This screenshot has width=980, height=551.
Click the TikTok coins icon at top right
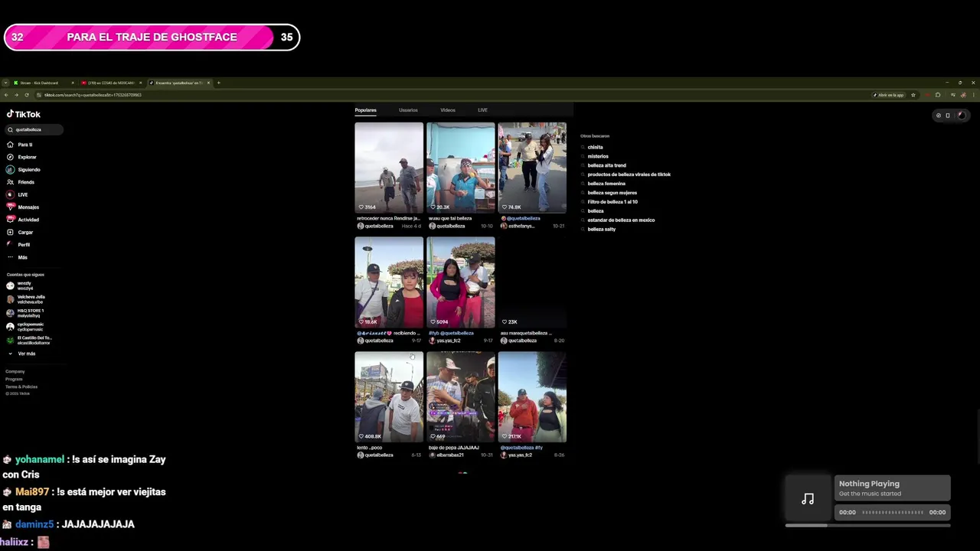[x=939, y=116]
